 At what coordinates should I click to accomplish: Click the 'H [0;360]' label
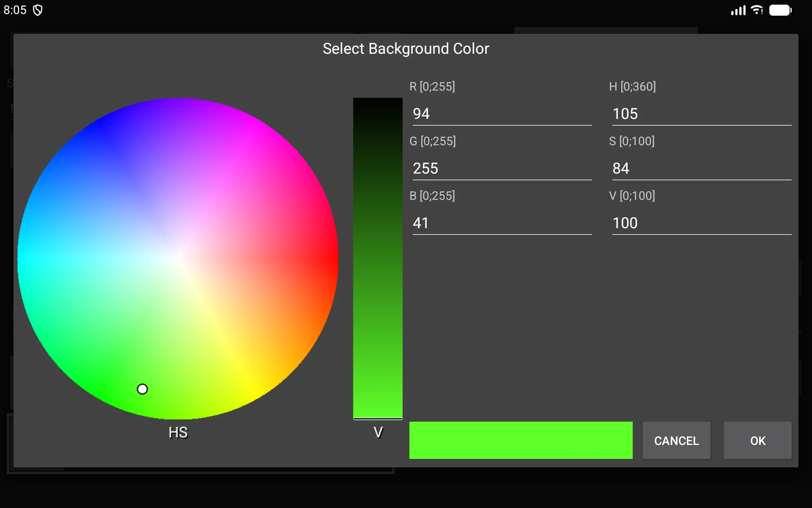tap(632, 86)
